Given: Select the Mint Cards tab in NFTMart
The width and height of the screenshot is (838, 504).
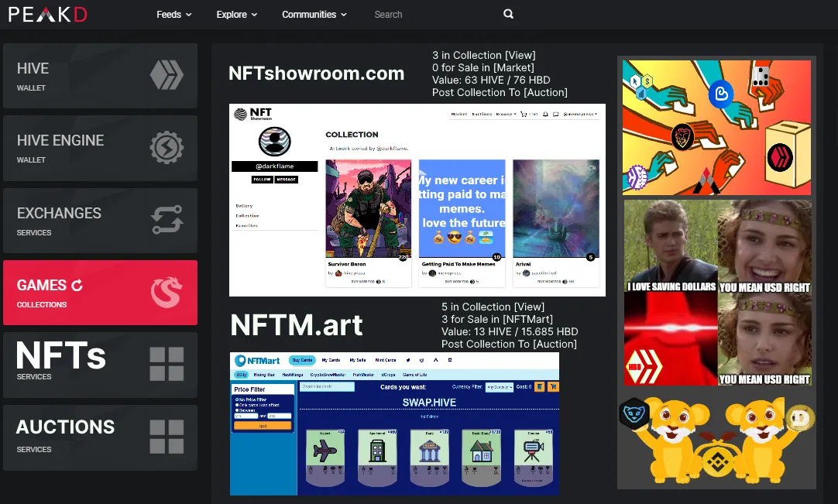Looking at the screenshot, I should (386, 360).
